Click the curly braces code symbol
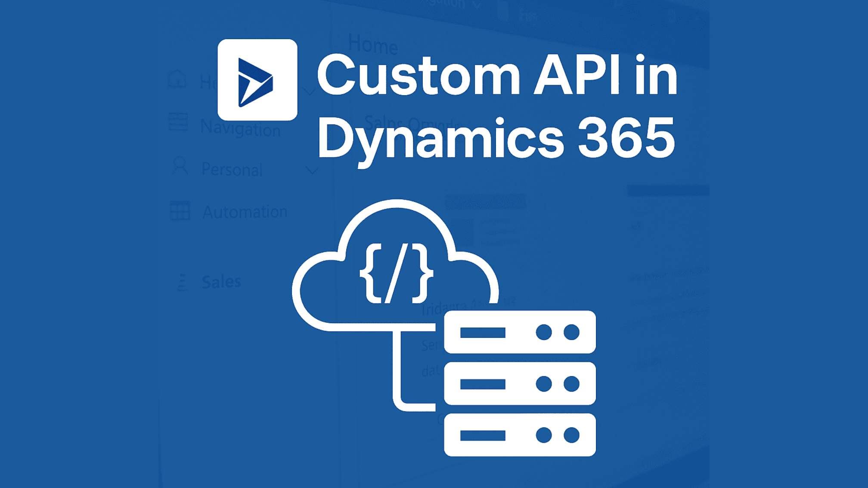 (x=396, y=274)
